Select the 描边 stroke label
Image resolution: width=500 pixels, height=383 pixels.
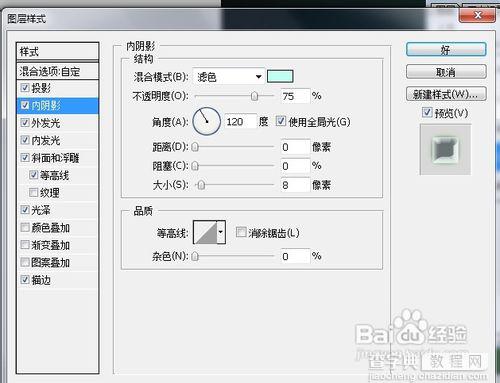[x=41, y=280]
